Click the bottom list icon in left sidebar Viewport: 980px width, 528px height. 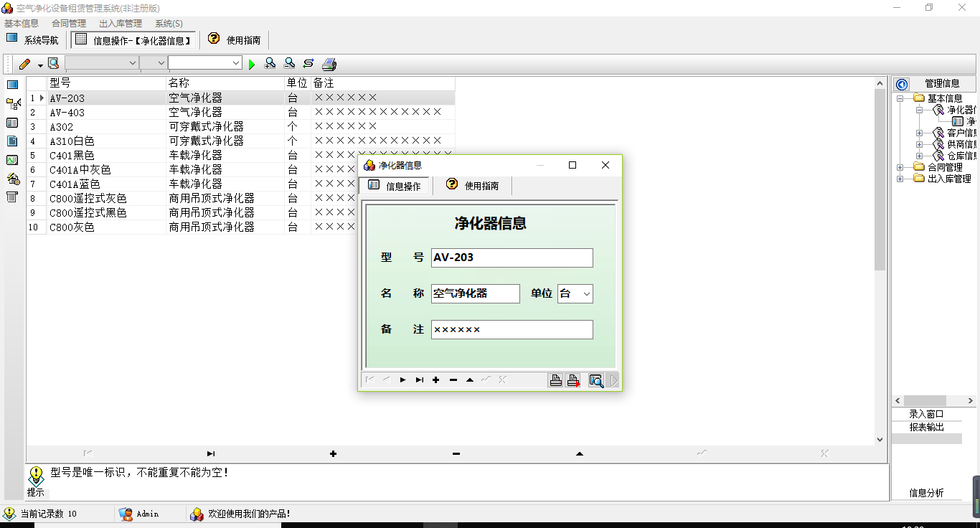(x=12, y=197)
